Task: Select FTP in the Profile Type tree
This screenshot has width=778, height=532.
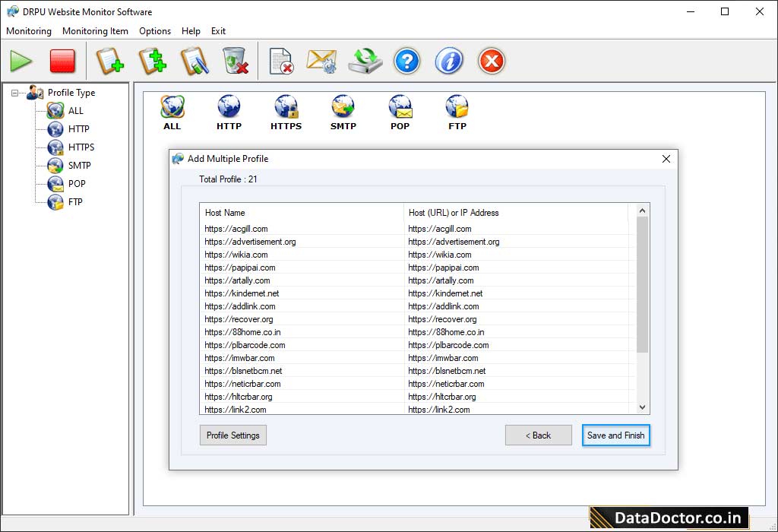Action: point(75,202)
